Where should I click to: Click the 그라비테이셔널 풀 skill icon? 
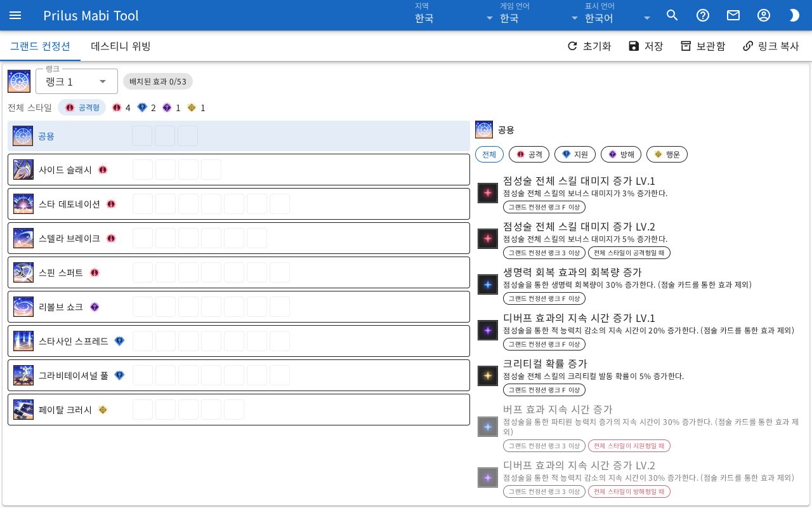pos(23,376)
